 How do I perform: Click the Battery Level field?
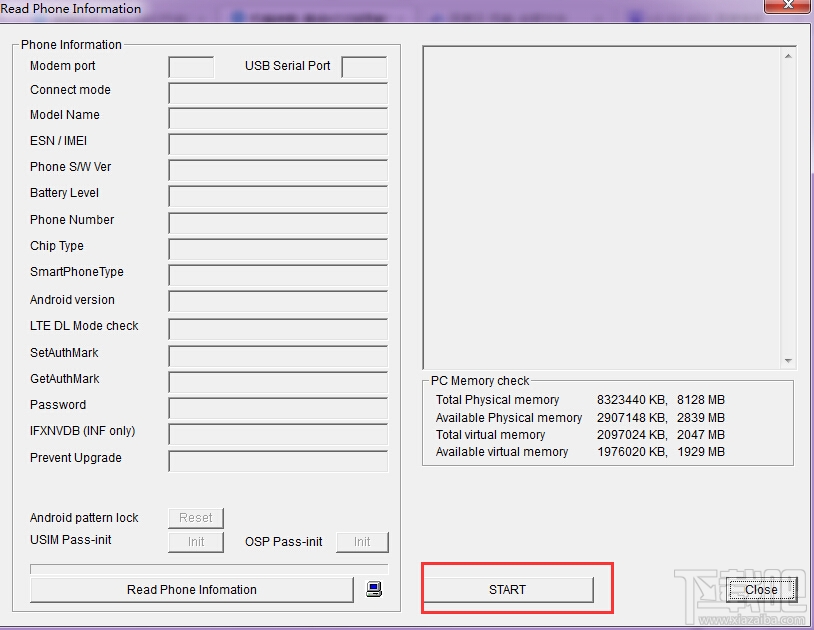[278, 196]
